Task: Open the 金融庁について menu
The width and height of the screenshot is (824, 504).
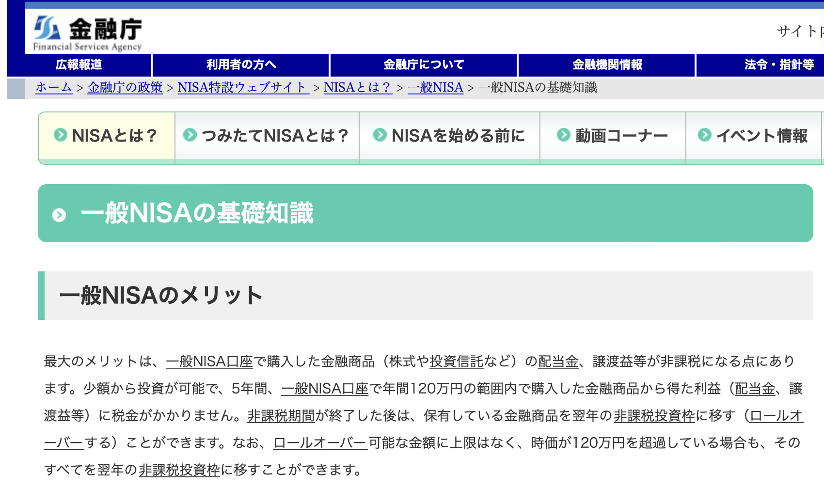Action: click(424, 65)
